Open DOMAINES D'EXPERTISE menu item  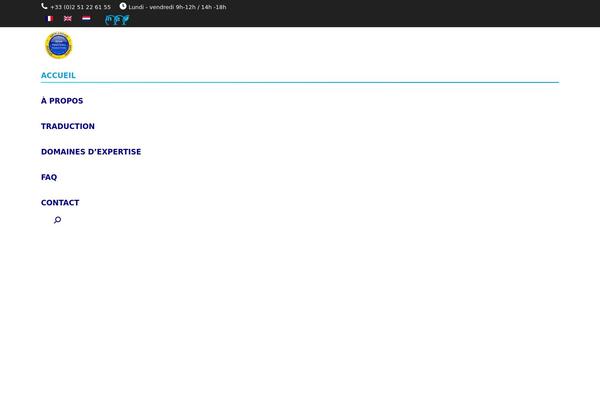(x=91, y=152)
